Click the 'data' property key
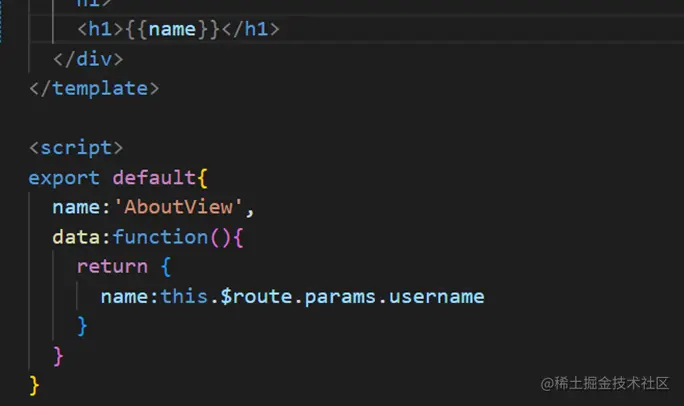 [76, 237]
